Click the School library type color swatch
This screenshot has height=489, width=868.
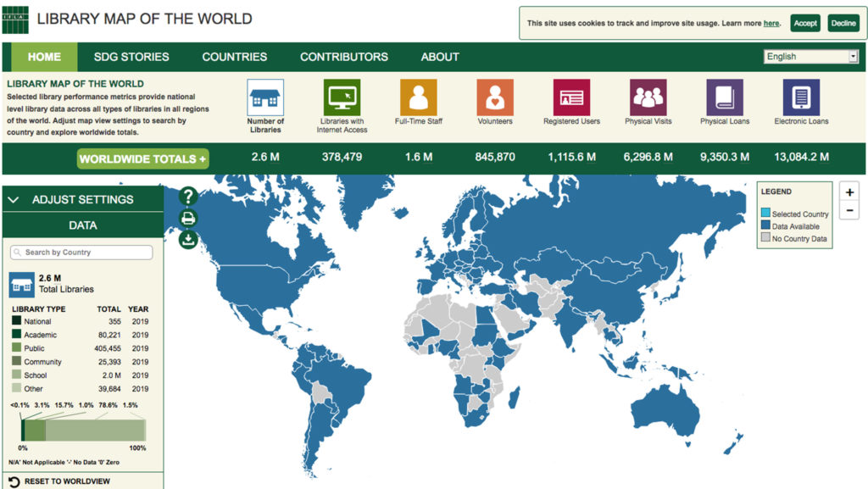(17, 375)
